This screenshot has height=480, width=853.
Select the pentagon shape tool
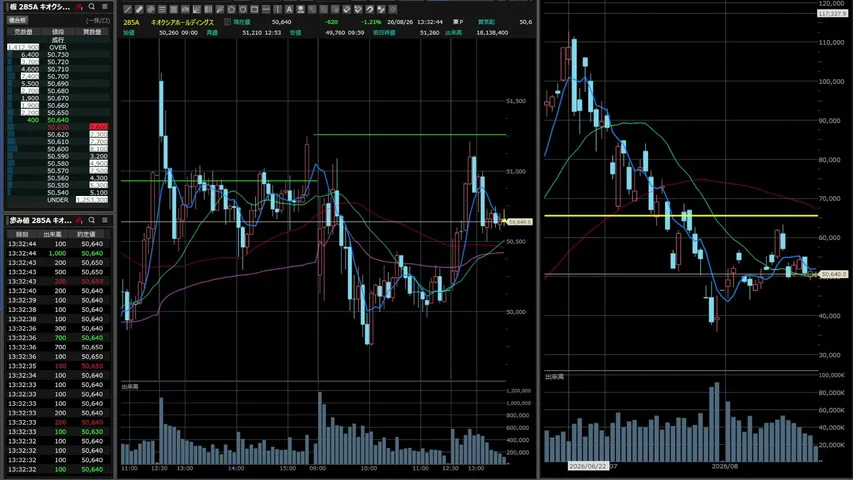231,9
